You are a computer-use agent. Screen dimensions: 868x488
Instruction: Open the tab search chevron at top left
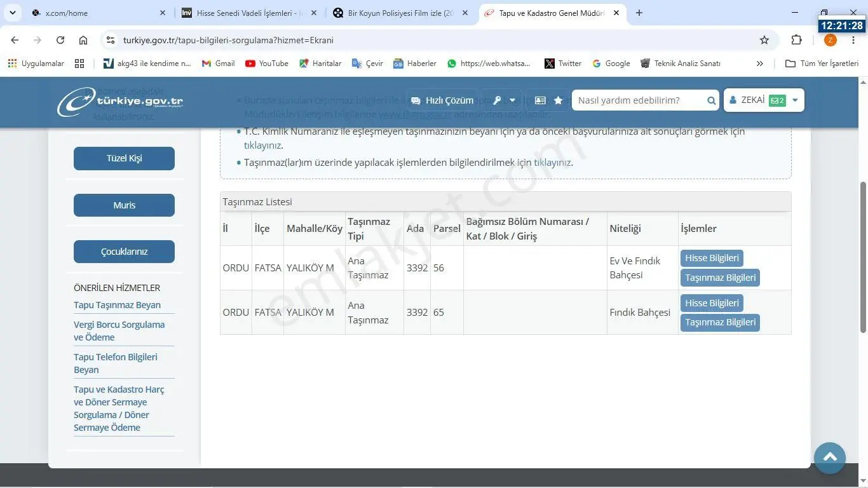coord(12,13)
